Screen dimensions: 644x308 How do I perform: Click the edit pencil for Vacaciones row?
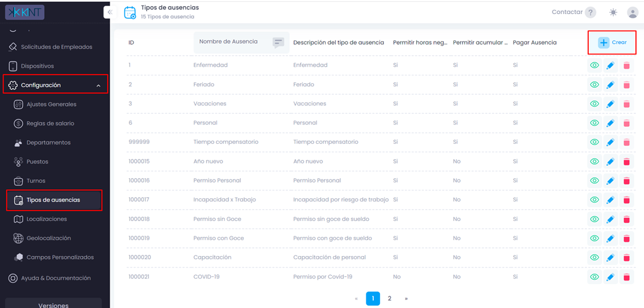(x=610, y=103)
